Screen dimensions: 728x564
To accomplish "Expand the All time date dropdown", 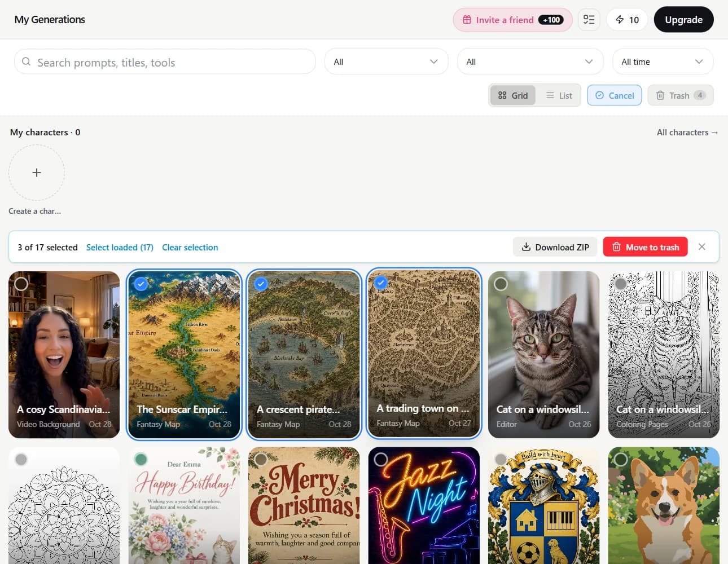I will (663, 61).
